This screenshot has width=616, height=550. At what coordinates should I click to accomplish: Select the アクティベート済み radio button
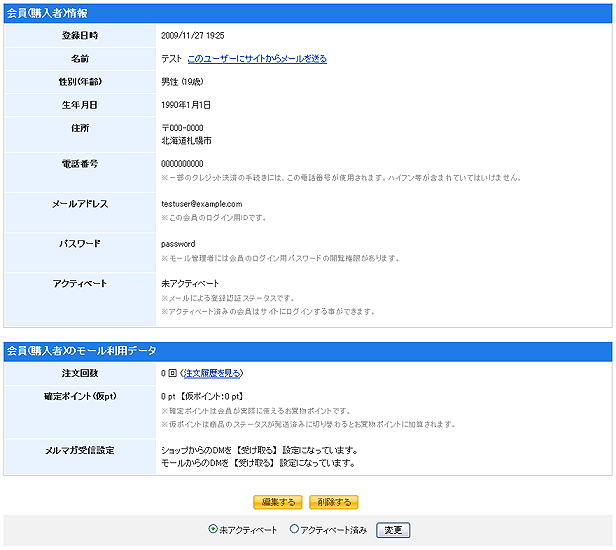click(294, 530)
